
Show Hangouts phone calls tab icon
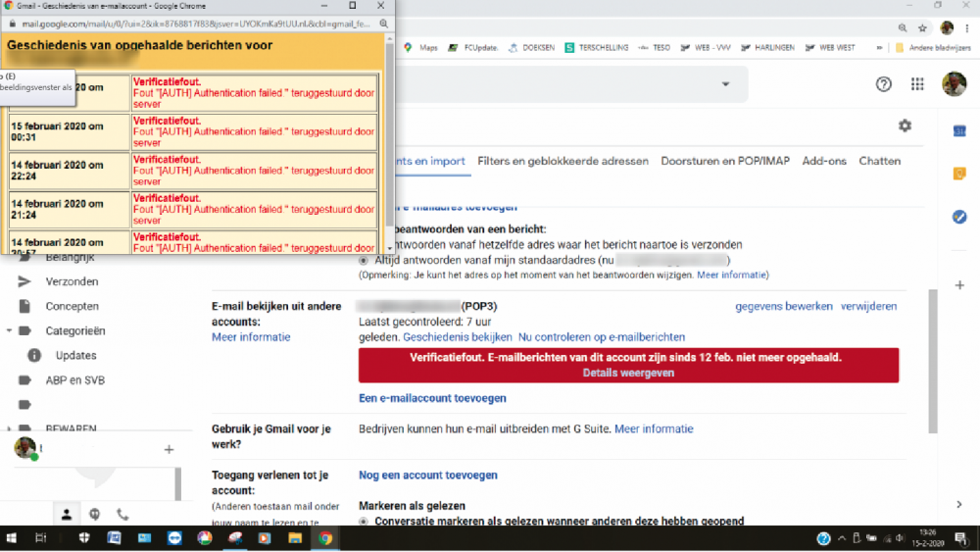pos(122,515)
